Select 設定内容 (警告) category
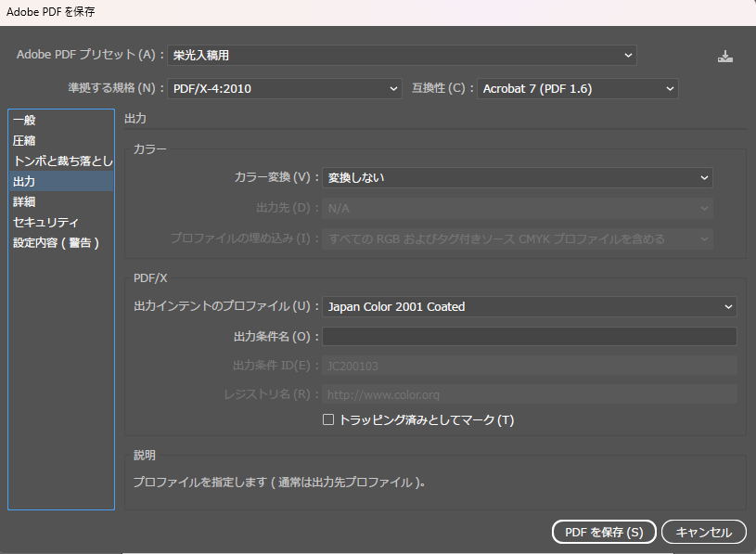The height and width of the screenshot is (554, 756). (x=61, y=242)
